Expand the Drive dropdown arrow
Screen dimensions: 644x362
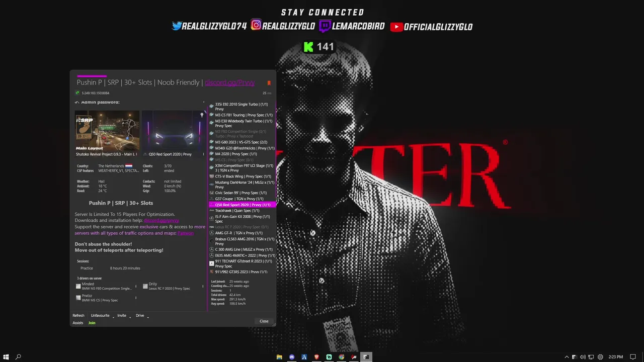(x=148, y=317)
